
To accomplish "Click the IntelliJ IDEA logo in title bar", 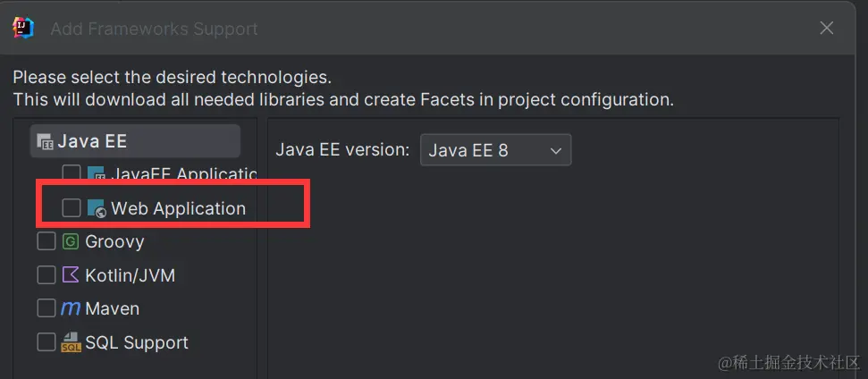I will [23, 28].
